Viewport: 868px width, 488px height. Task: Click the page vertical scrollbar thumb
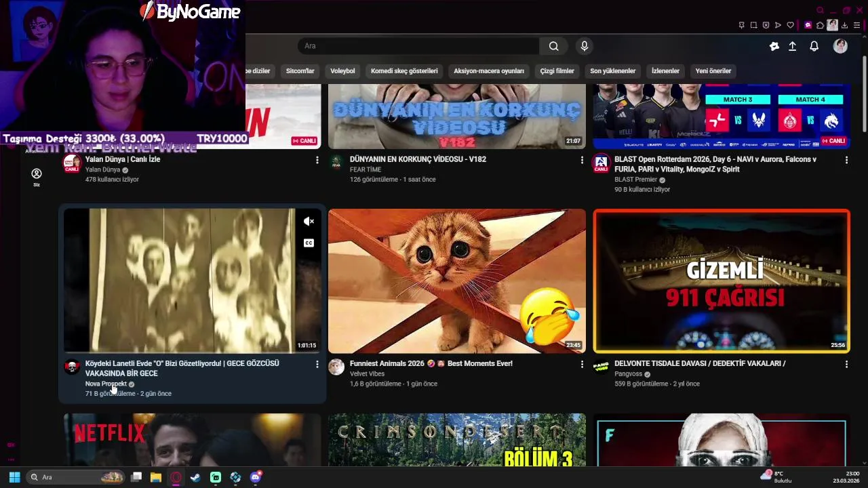864,95
